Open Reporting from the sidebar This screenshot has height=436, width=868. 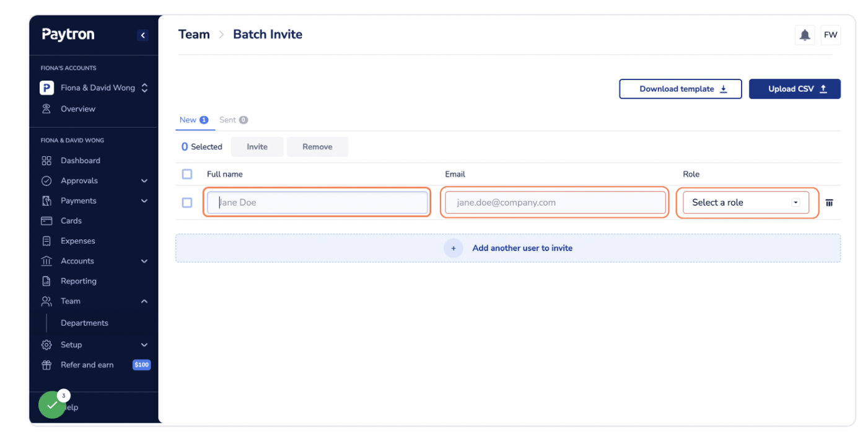(x=78, y=281)
